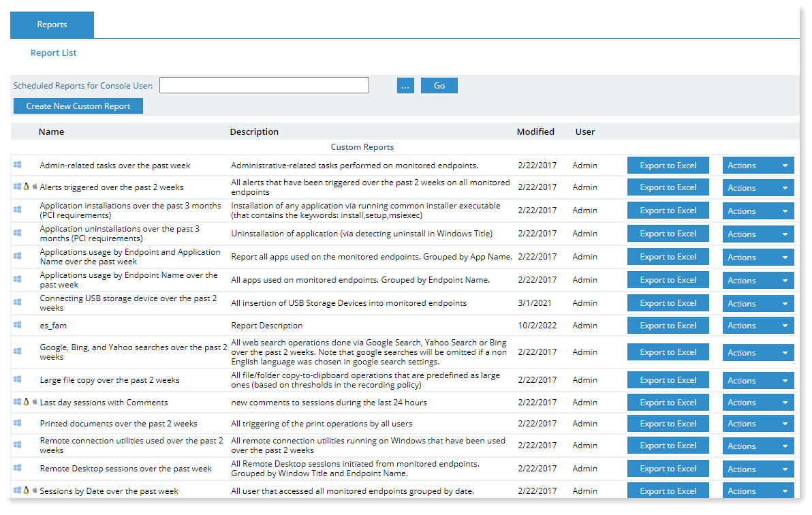Click the Linux penguin icon on Last day sessions row
This screenshot has width=812, height=515.
point(26,402)
